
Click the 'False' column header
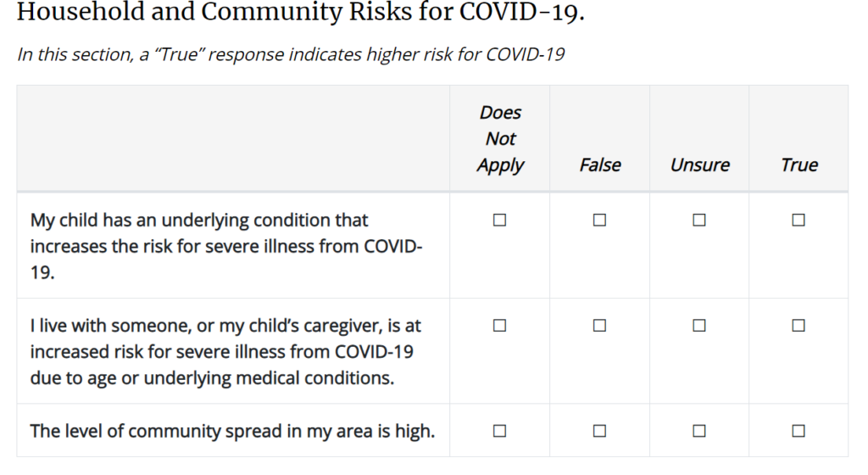600,165
